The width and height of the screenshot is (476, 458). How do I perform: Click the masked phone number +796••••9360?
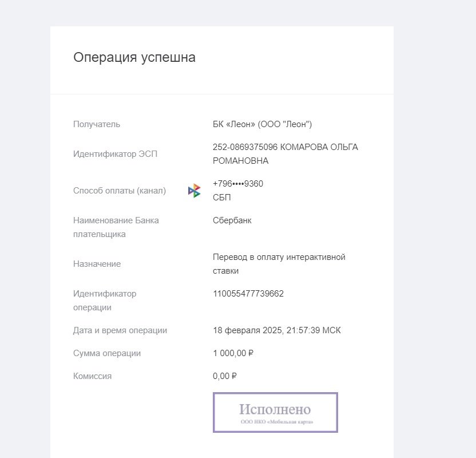click(238, 184)
